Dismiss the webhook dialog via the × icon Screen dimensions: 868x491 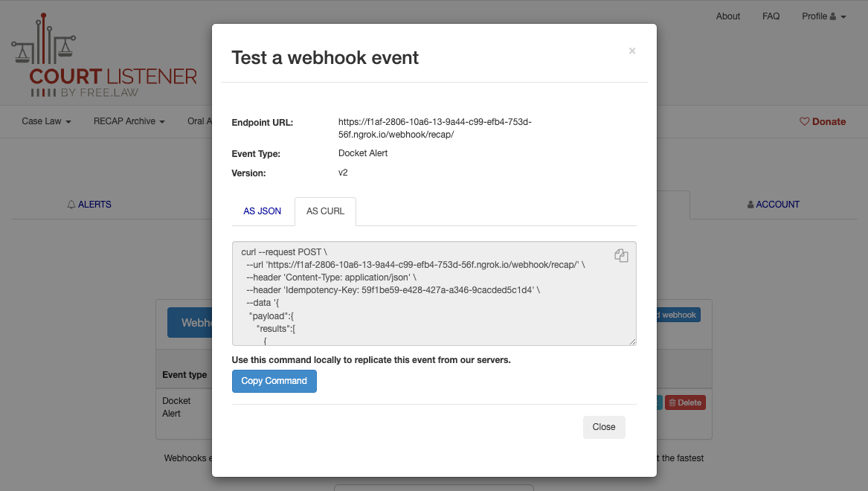tap(631, 51)
